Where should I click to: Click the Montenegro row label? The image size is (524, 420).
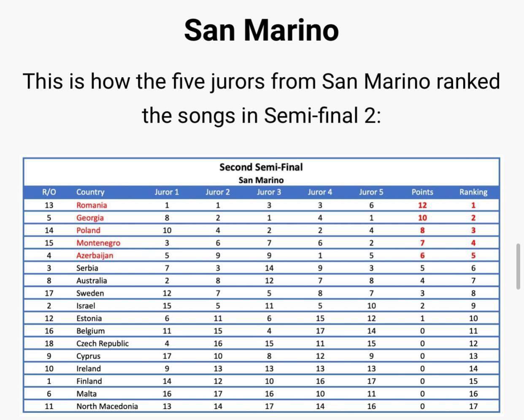click(98, 243)
